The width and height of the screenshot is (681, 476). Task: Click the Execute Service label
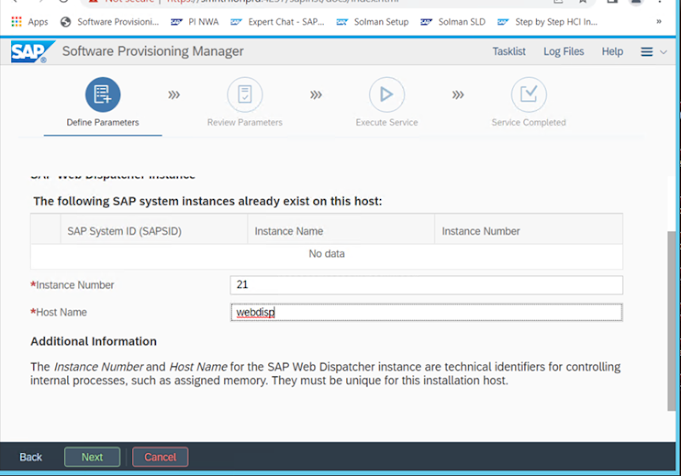(x=387, y=122)
